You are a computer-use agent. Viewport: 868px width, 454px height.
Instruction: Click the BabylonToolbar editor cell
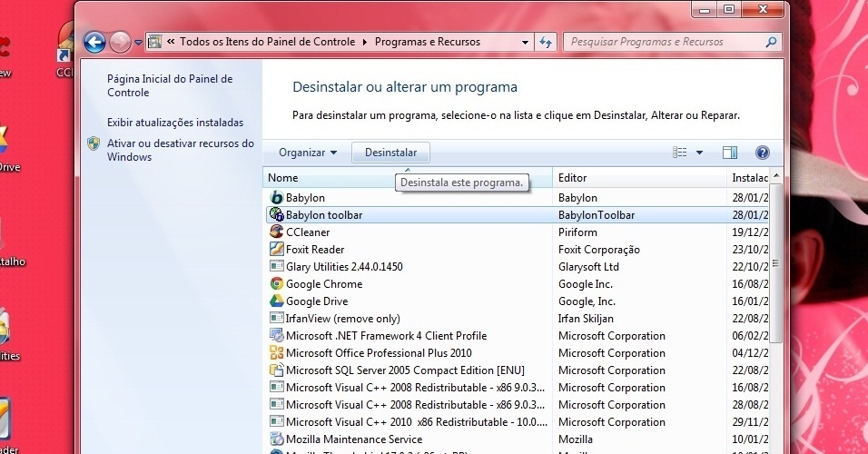click(x=597, y=215)
